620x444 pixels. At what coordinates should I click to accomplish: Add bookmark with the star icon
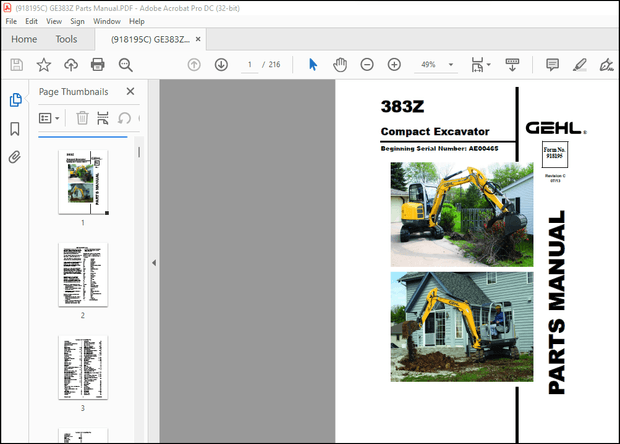[x=43, y=65]
